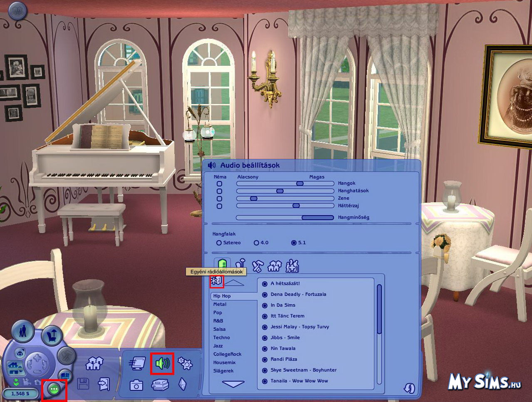Click the grayed floppy disk save icon
Image resolution: width=532 pixels, height=402 pixels.
click(83, 384)
